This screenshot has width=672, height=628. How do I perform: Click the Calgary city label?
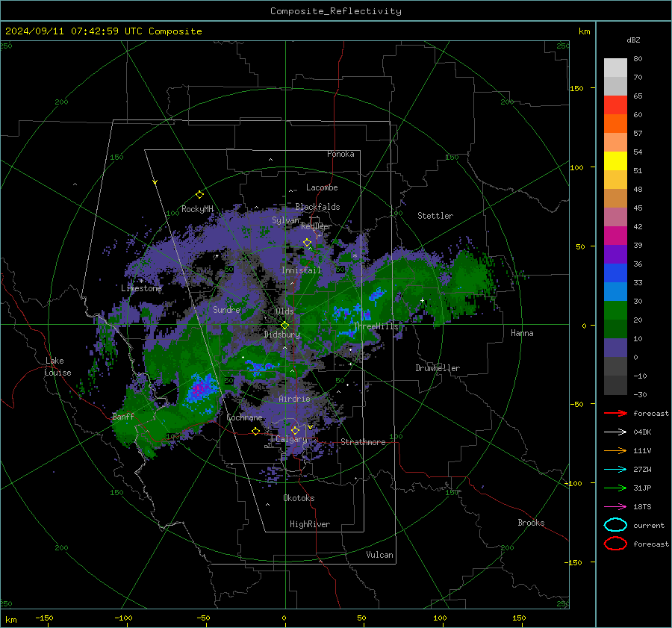click(291, 439)
